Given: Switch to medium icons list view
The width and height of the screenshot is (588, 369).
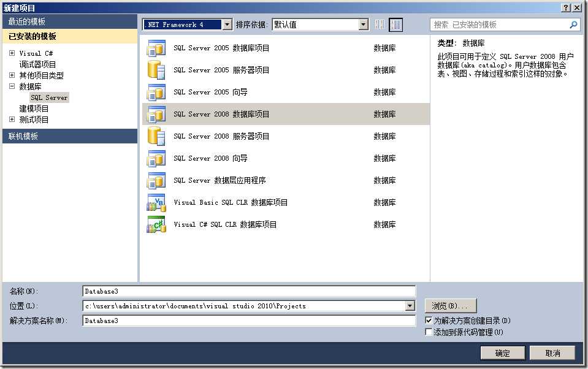Looking at the screenshot, I should pyautogui.click(x=395, y=25).
